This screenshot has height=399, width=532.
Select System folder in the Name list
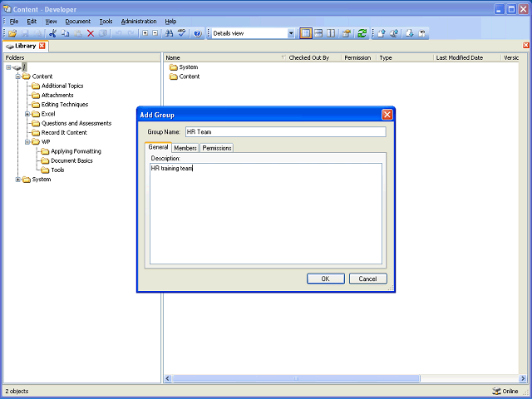184,67
